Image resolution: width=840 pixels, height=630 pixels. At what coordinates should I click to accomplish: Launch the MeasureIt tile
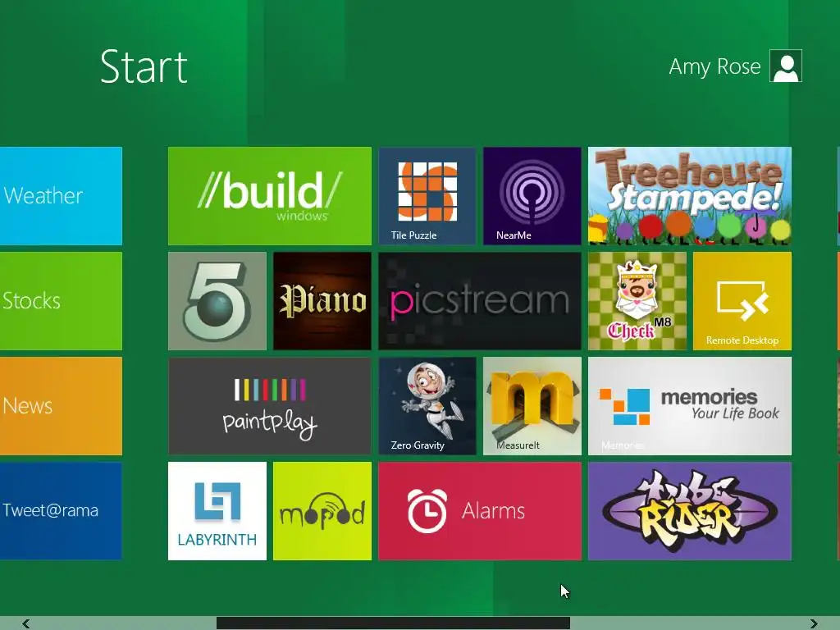point(532,406)
